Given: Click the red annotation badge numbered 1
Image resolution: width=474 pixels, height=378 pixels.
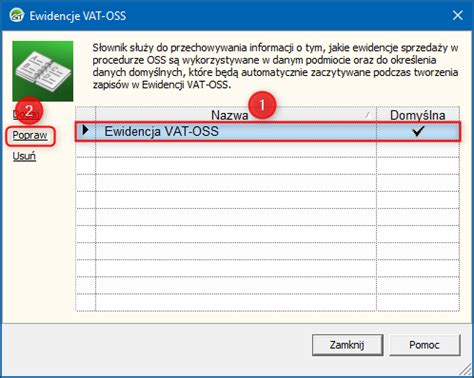Looking at the screenshot, I should (262, 105).
